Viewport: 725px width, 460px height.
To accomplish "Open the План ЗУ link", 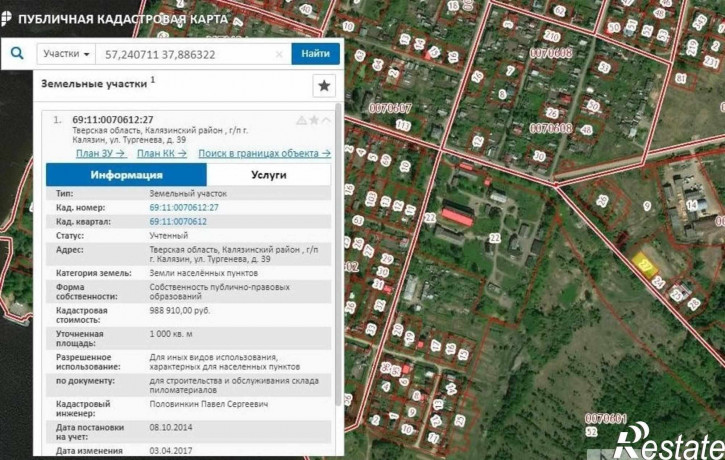I will (101, 153).
